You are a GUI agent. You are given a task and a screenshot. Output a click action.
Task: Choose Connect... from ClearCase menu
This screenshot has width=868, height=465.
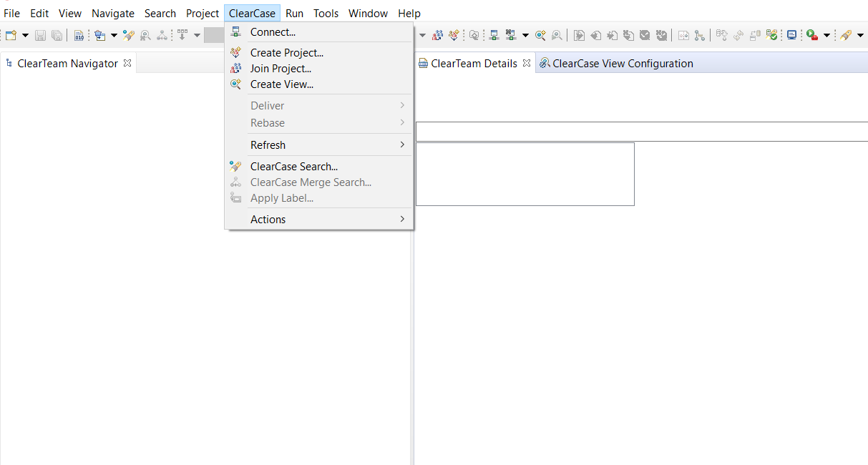click(319, 32)
